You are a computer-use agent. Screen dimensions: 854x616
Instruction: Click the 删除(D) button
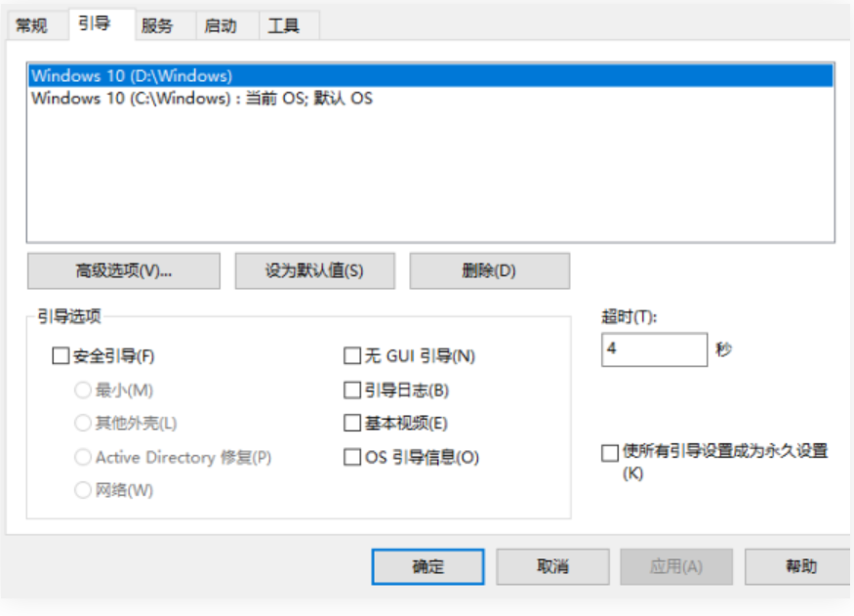coord(489,270)
